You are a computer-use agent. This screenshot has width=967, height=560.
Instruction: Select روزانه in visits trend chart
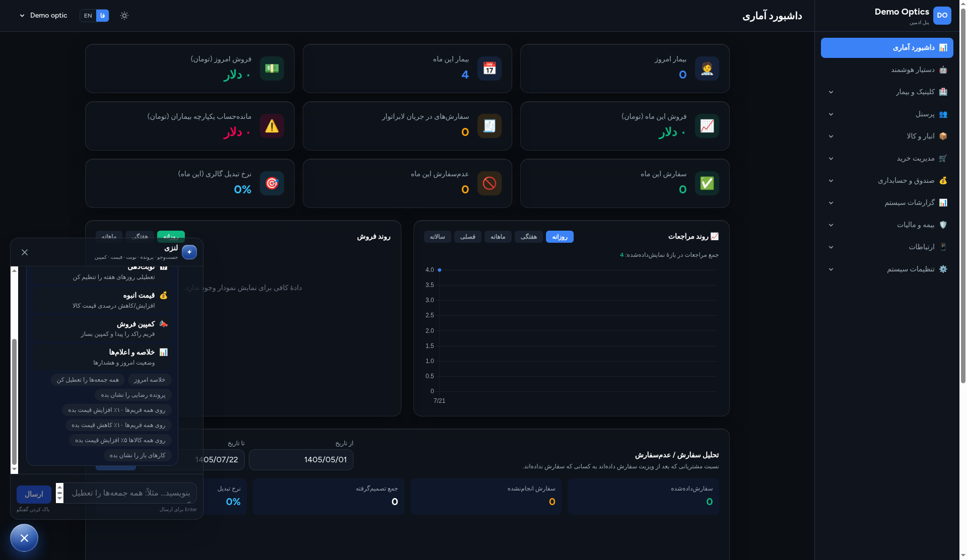coord(560,237)
